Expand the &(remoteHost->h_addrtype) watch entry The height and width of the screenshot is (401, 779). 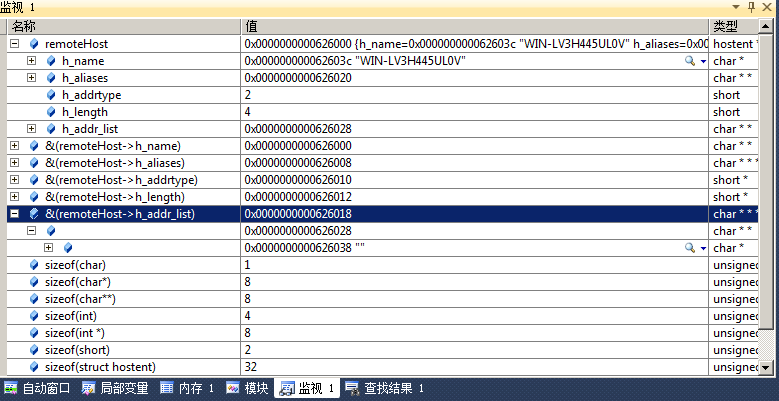click(14, 179)
